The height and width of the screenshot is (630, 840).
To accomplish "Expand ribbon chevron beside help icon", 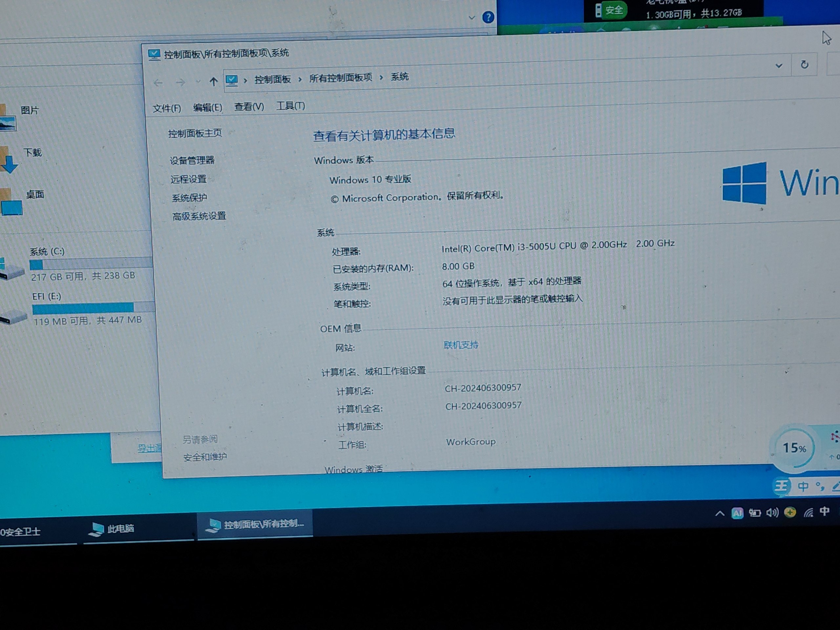I will point(472,17).
